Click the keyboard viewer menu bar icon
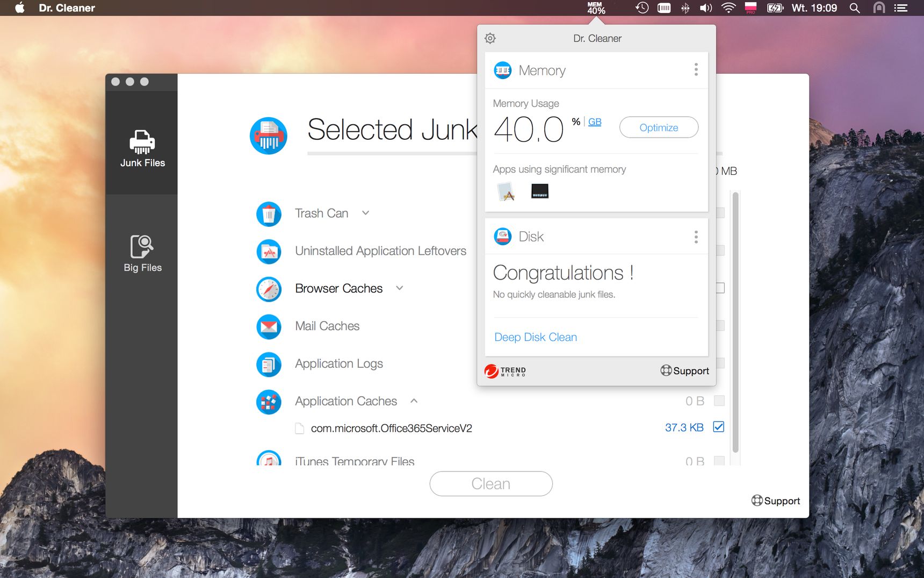Screen dimensions: 924x578 [x=664, y=8]
